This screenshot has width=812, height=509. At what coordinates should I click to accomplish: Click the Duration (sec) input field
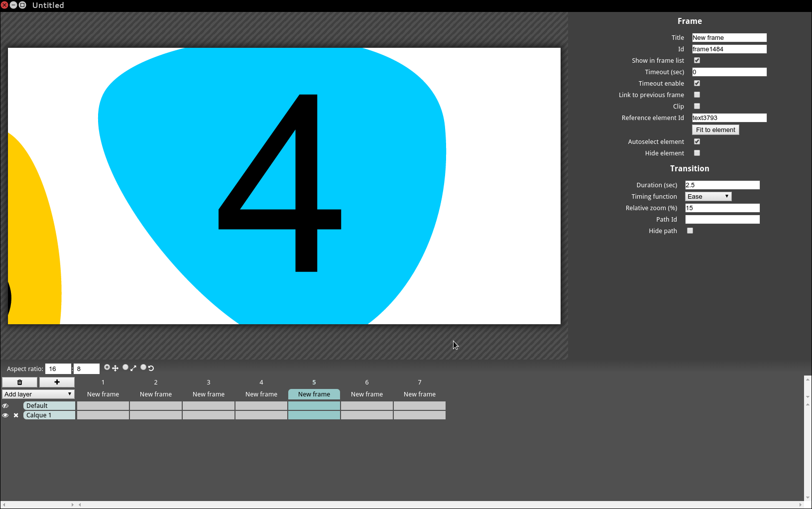point(722,185)
